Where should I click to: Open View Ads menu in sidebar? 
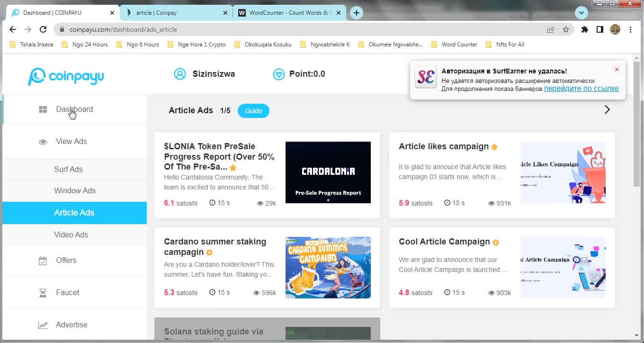[74, 142]
